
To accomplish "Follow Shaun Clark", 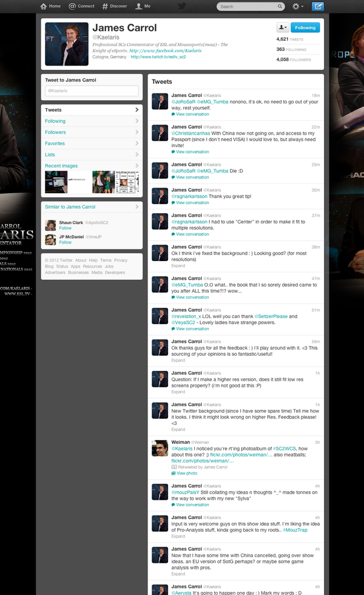I will [66, 228].
